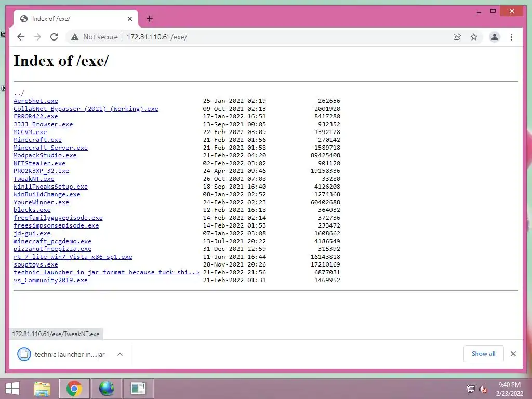Open the globe browser taskbar icon
532x399 pixels.
click(x=106, y=389)
